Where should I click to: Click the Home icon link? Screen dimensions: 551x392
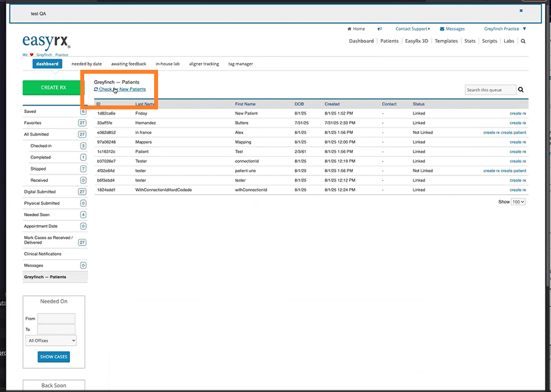tap(356, 29)
